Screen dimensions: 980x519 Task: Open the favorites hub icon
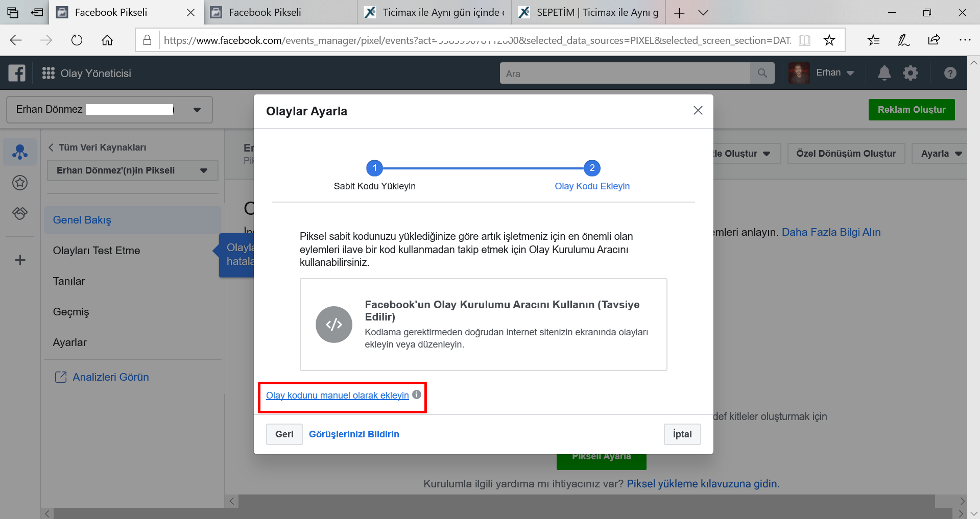click(873, 40)
